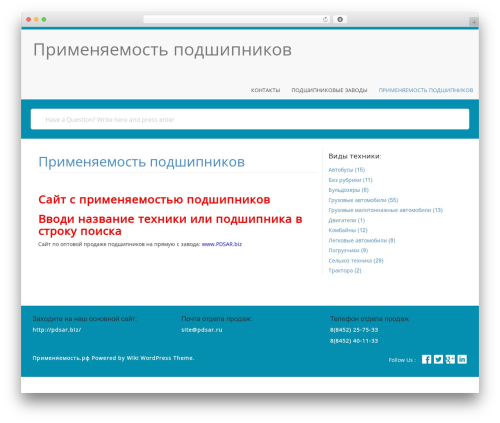Open the Двигатели (1) category
This screenshot has width=500, height=423.
[x=347, y=220]
